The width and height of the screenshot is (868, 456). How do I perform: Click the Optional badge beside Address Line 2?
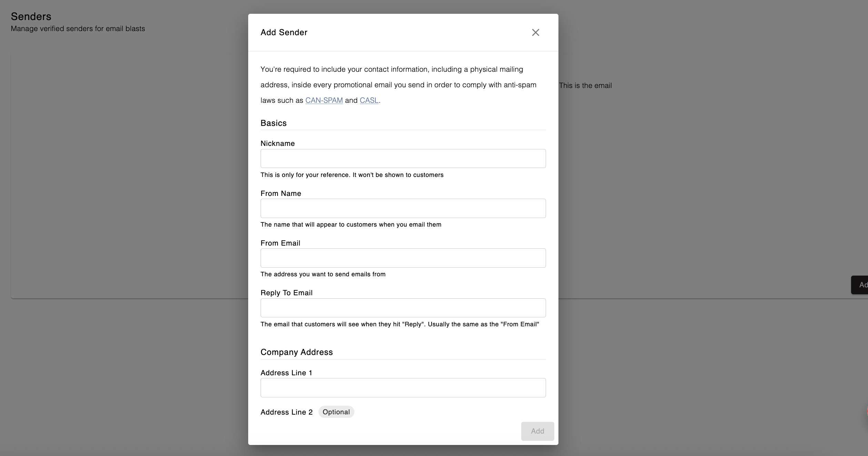336,412
